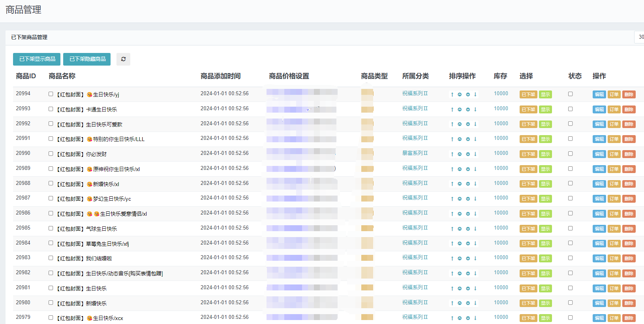This screenshot has width=644, height=324.
Task: Check the 状态 box for product 20994
Action: click(x=570, y=94)
